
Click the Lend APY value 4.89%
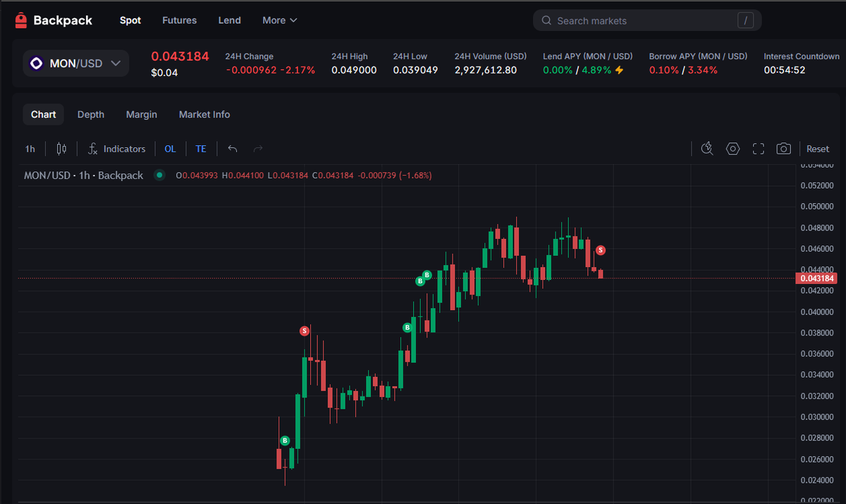tap(596, 70)
